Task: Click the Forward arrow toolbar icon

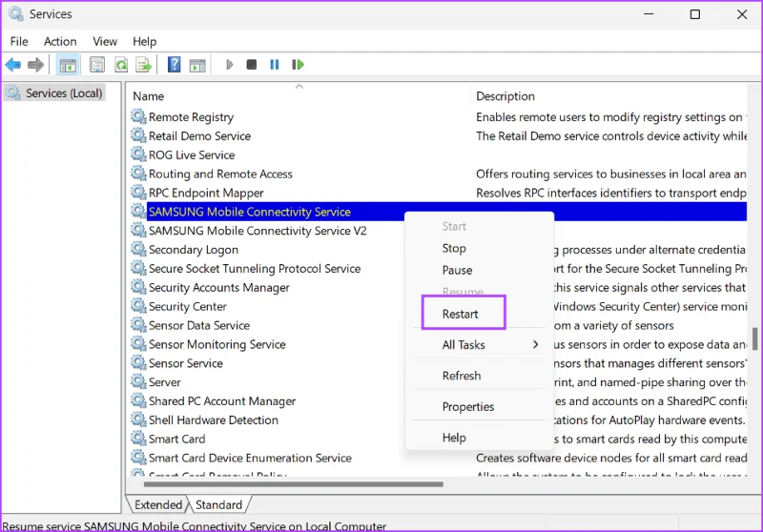Action: 35,65
